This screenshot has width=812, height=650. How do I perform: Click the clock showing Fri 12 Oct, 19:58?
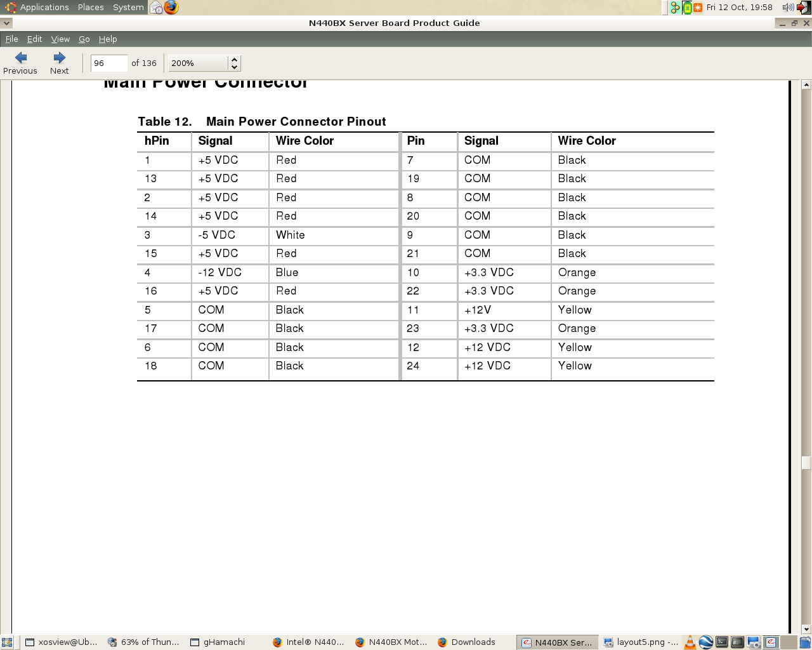pyautogui.click(x=740, y=8)
